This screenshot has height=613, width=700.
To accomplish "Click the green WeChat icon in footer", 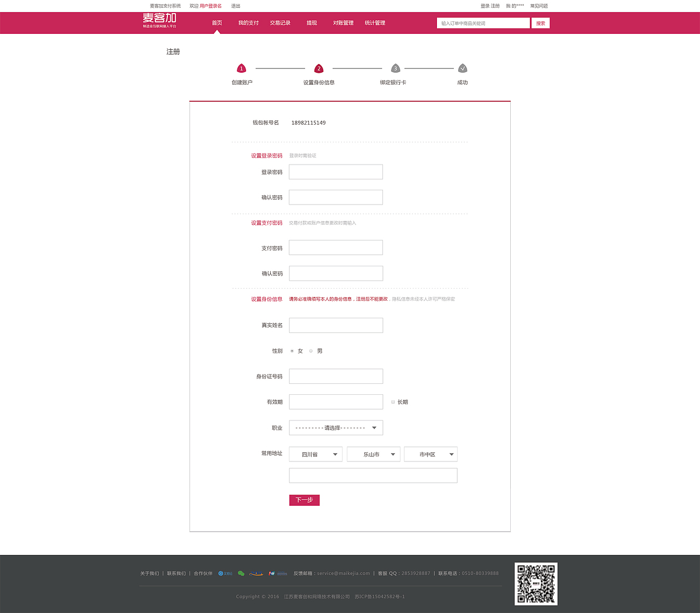I will [x=241, y=574].
